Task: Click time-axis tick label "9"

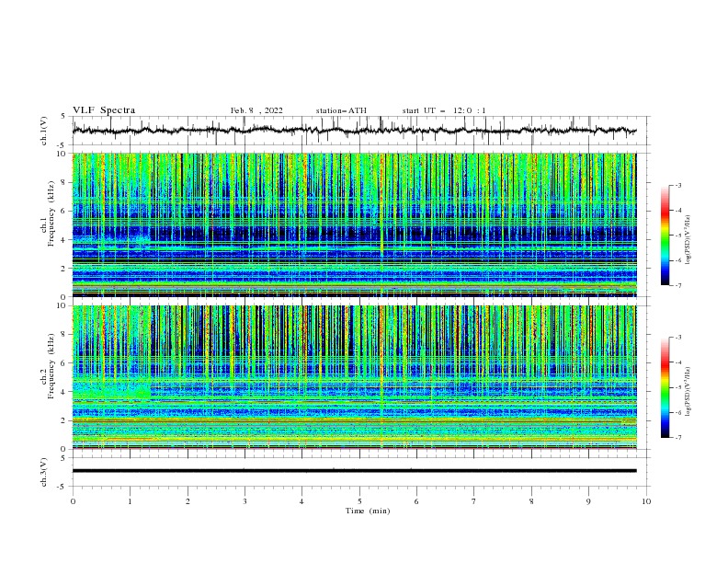Action: pos(588,501)
